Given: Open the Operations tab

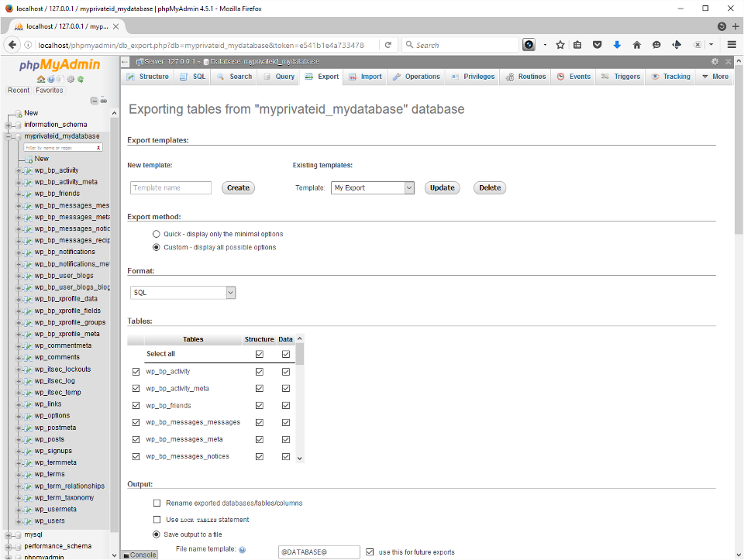Looking at the screenshot, I should pyautogui.click(x=416, y=77).
